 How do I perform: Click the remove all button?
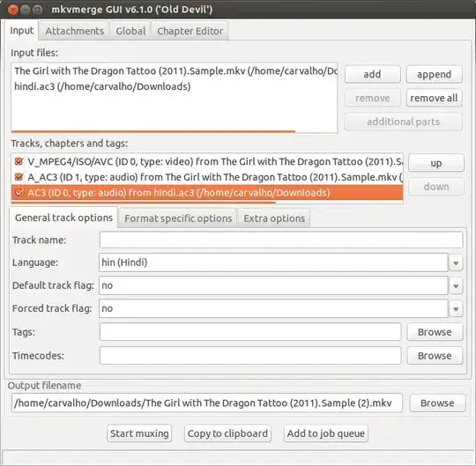(x=434, y=98)
